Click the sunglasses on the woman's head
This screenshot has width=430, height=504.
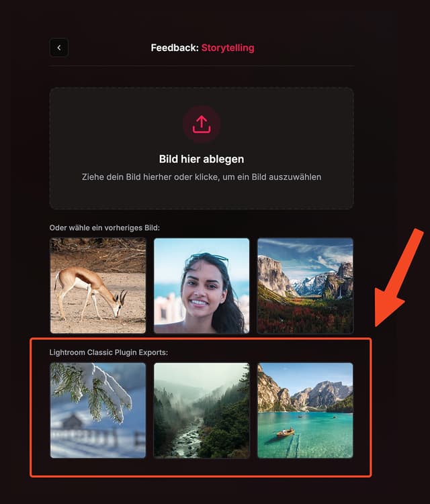coord(208,258)
